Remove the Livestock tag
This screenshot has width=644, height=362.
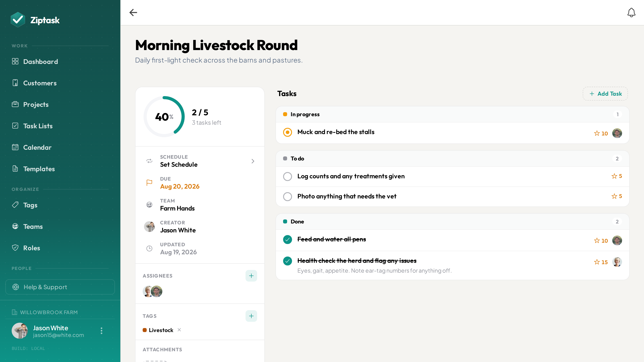179,330
